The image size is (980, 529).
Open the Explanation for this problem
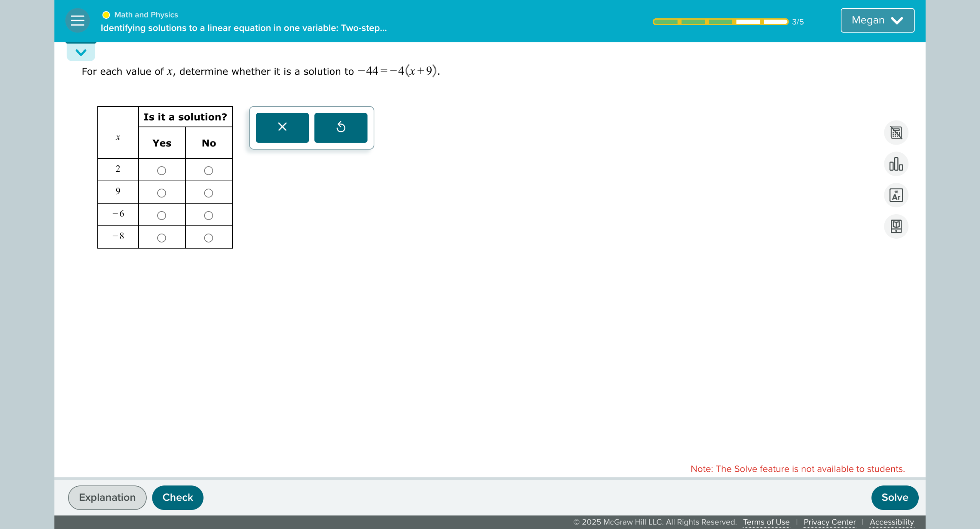click(x=107, y=497)
